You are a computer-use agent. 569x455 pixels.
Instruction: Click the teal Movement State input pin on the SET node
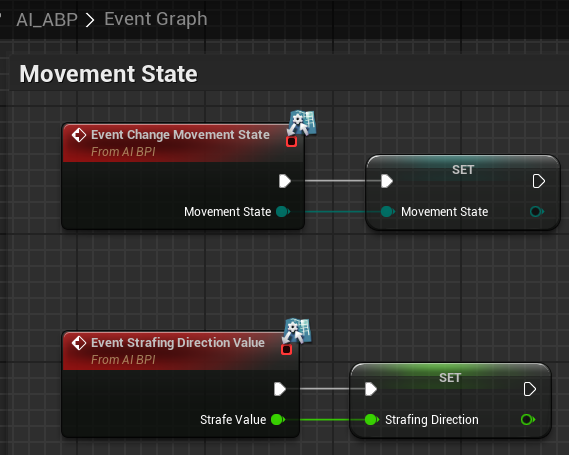click(388, 212)
